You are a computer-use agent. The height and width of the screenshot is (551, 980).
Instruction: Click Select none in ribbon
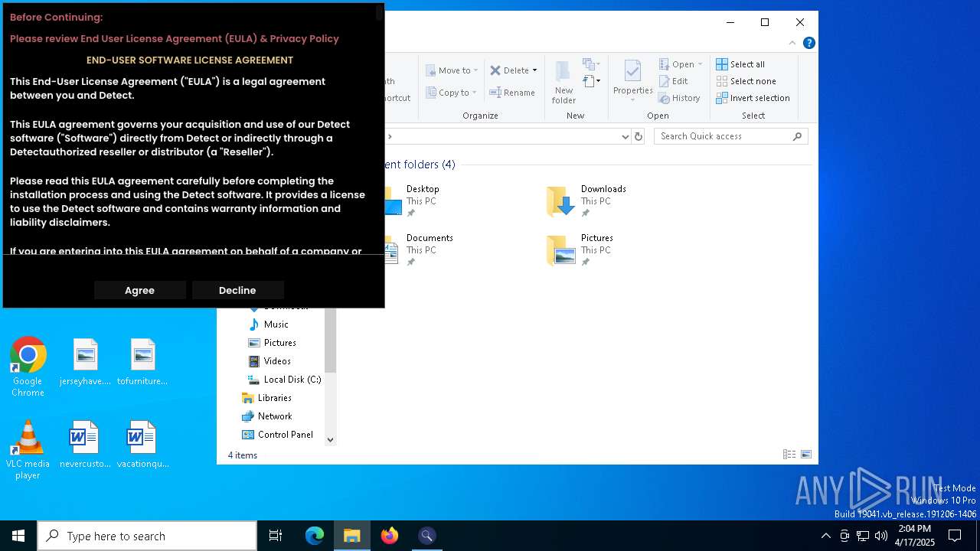[x=746, y=81]
